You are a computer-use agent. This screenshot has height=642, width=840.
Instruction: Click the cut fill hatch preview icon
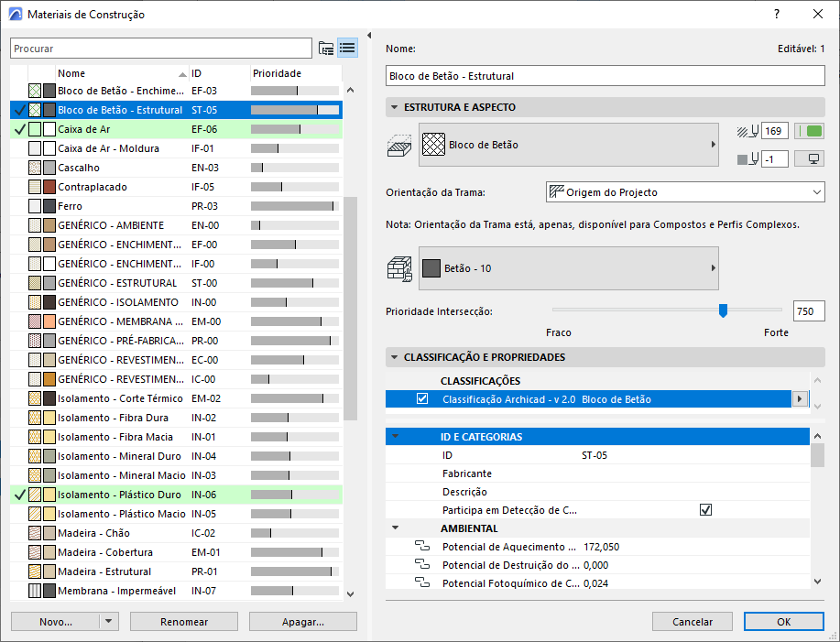point(399,145)
